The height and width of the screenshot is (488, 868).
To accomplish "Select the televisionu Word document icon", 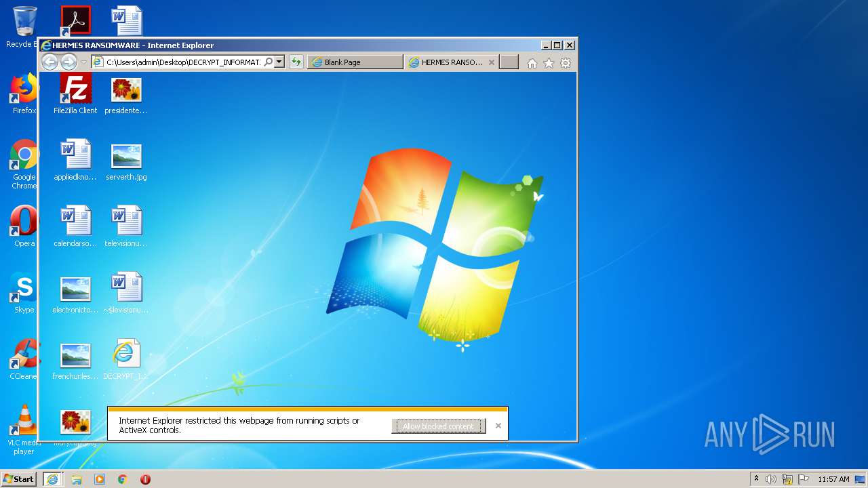I will click(x=126, y=226).
